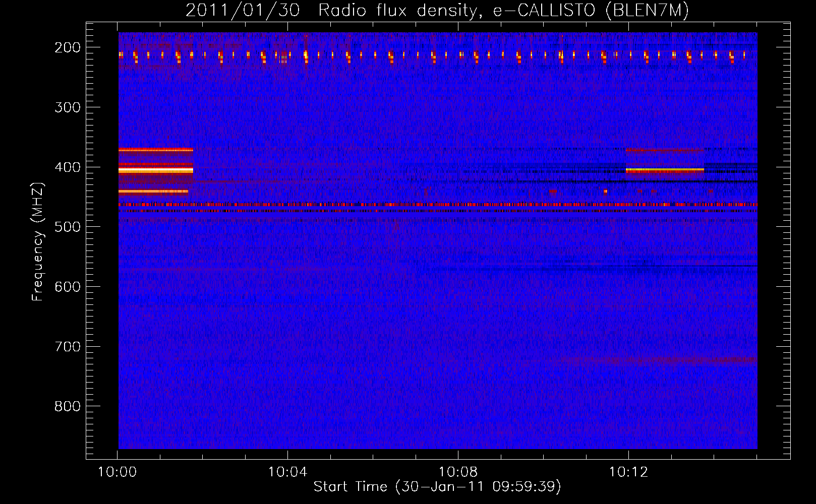
Task: Select the 200 frequency tick label
Action: [x=68, y=47]
